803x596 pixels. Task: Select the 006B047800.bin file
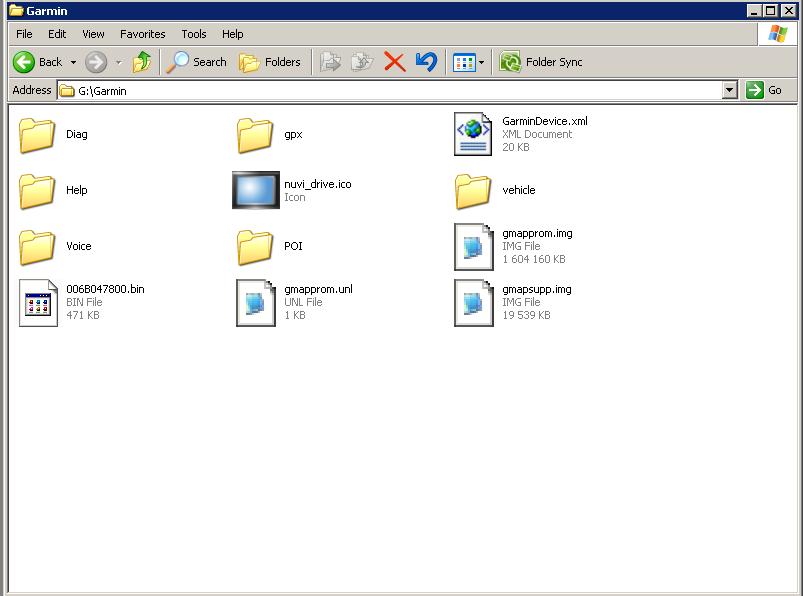(39, 302)
